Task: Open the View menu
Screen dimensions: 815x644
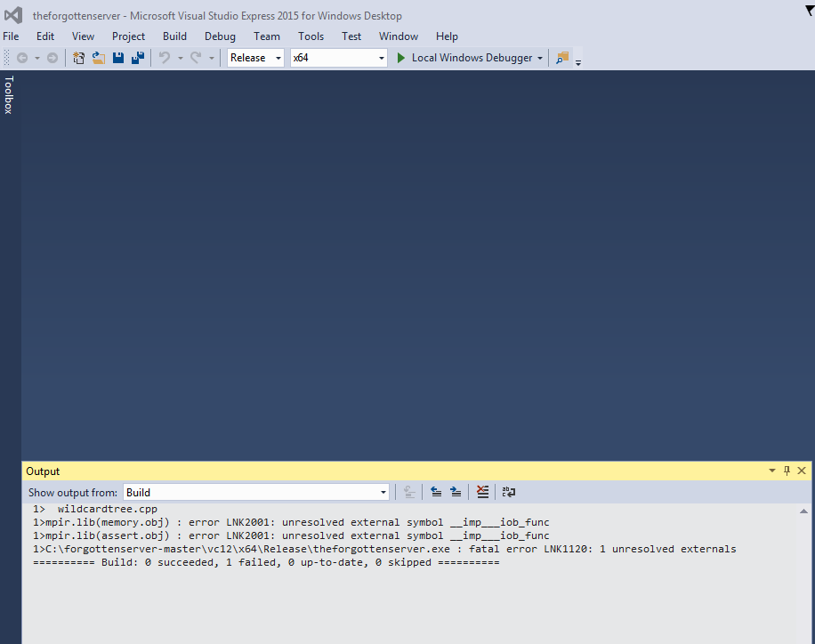Action: [x=83, y=36]
